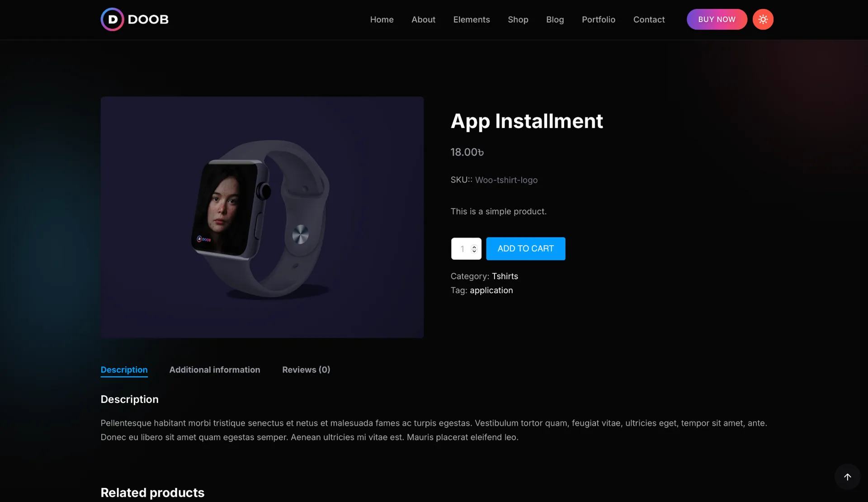Open the Home menu item

point(382,19)
